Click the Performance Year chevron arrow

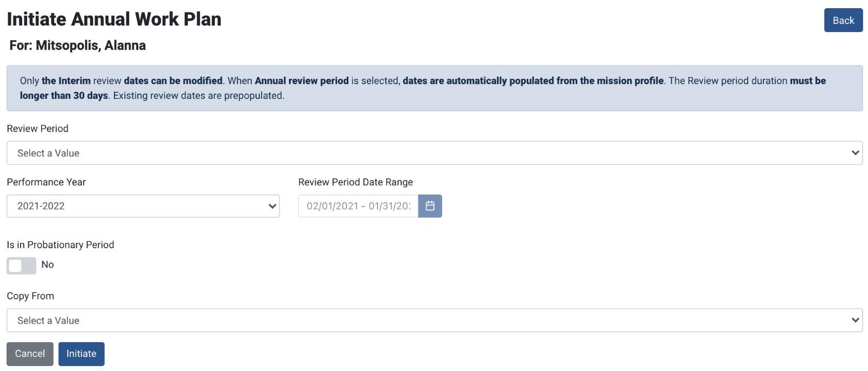point(272,206)
